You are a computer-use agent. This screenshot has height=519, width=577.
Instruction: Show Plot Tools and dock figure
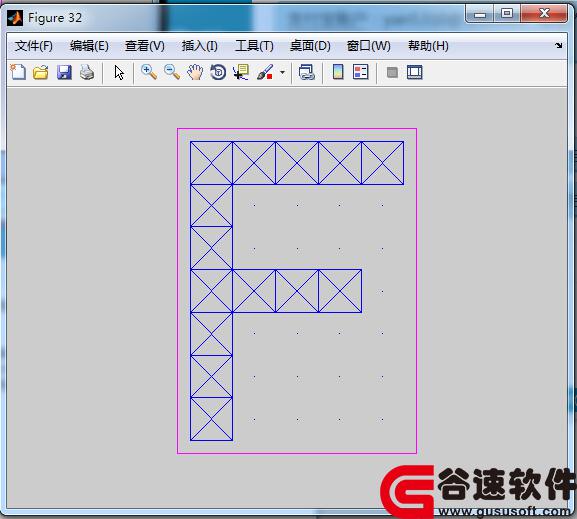415,72
